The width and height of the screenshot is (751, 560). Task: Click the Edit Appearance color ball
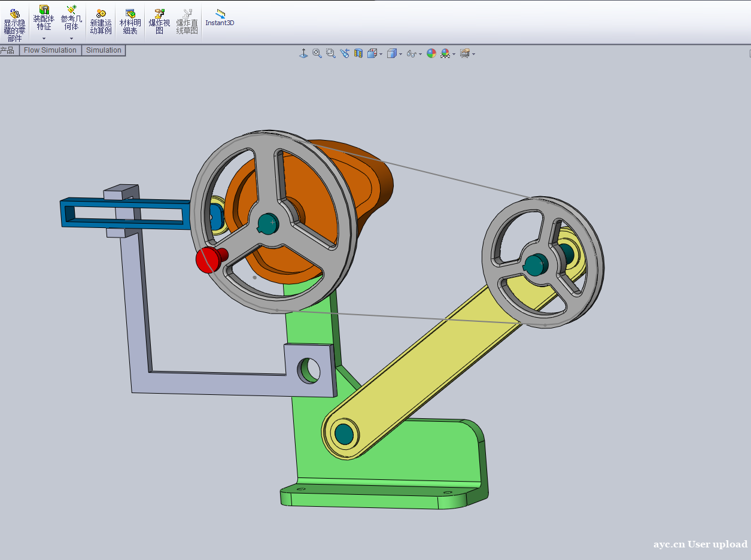coord(431,54)
